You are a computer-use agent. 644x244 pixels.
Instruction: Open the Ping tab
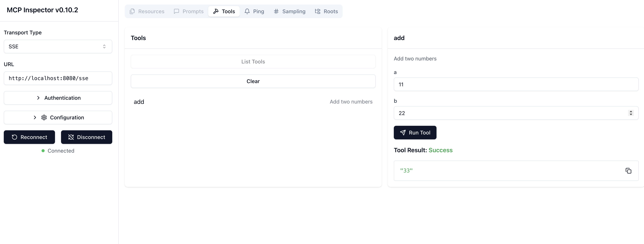tap(254, 11)
